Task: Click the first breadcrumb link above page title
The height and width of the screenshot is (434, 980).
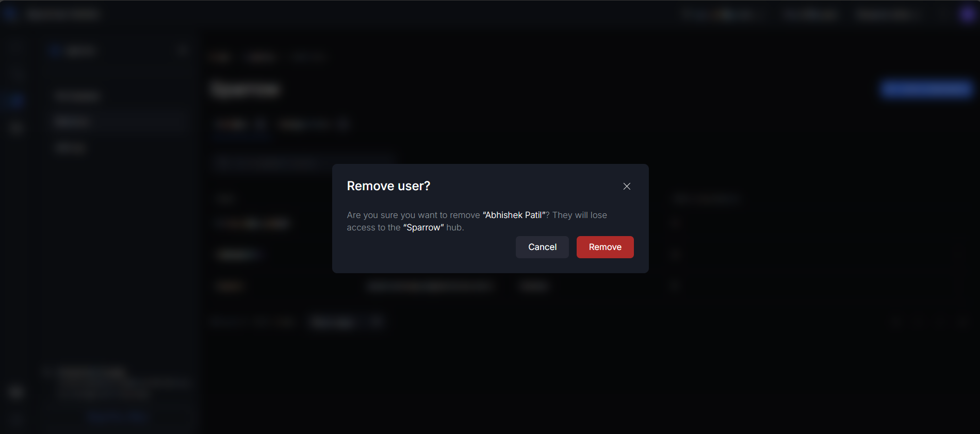Action: point(221,57)
